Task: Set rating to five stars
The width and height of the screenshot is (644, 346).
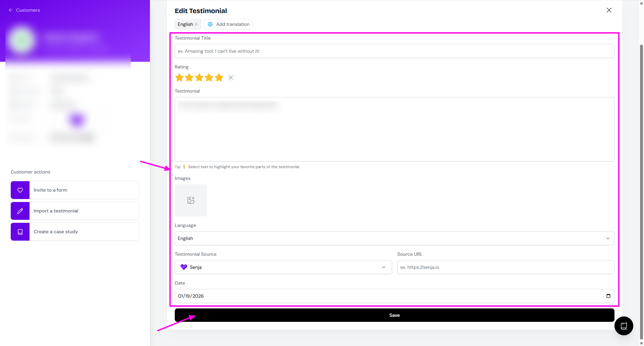Action: coord(219,78)
